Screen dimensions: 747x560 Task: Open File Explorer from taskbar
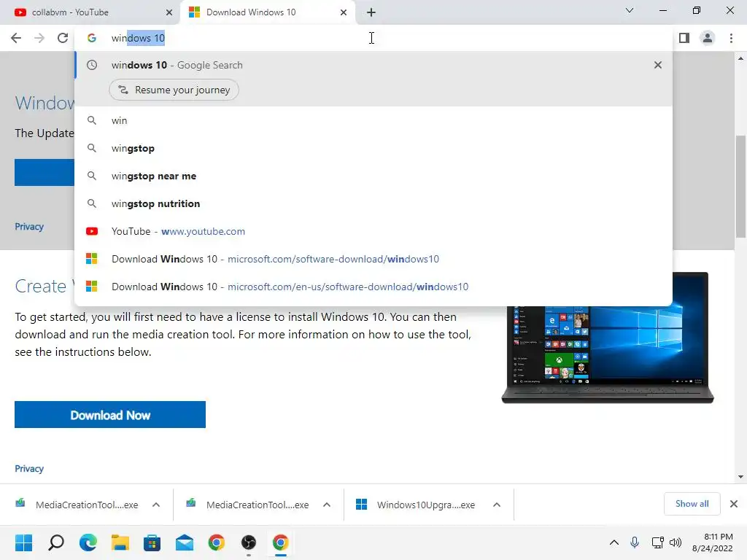click(120, 542)
